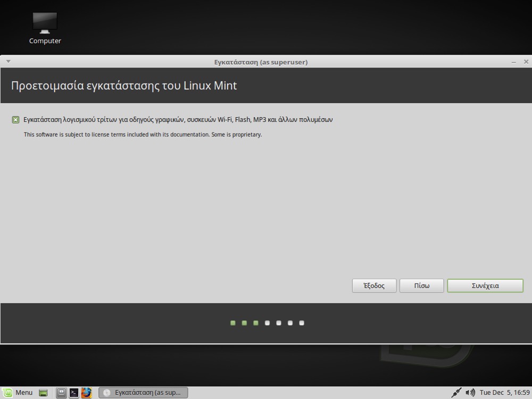Open the Computer desktop icon

[45, 29]
